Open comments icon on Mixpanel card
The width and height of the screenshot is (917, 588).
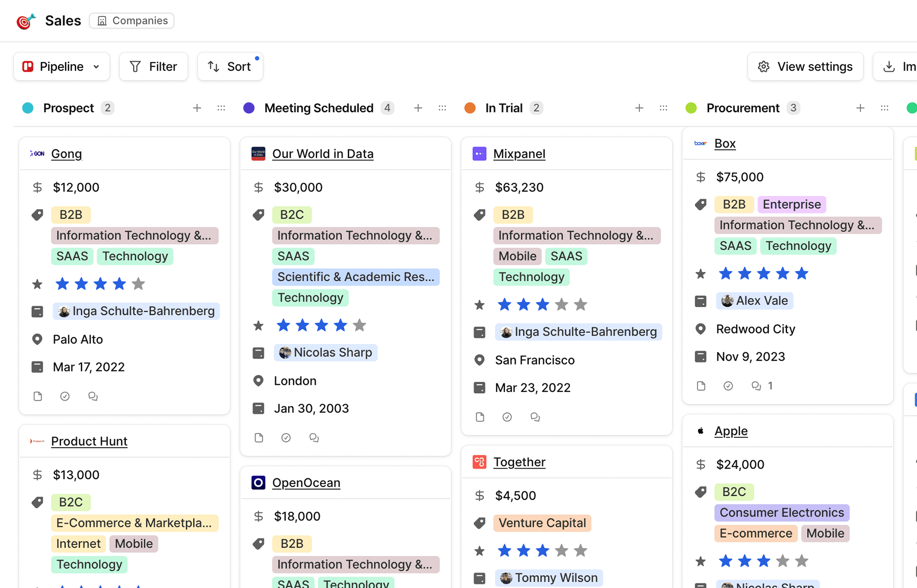[535, 417]
